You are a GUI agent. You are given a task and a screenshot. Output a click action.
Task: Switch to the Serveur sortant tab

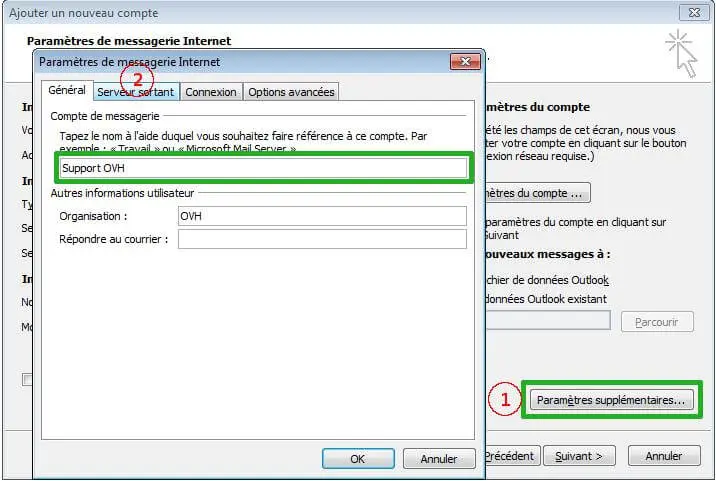(x=136, y=92)
